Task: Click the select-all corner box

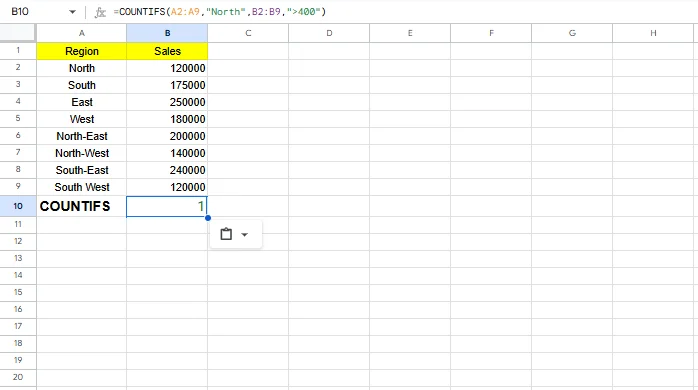Action: click(x=18, y=33)
